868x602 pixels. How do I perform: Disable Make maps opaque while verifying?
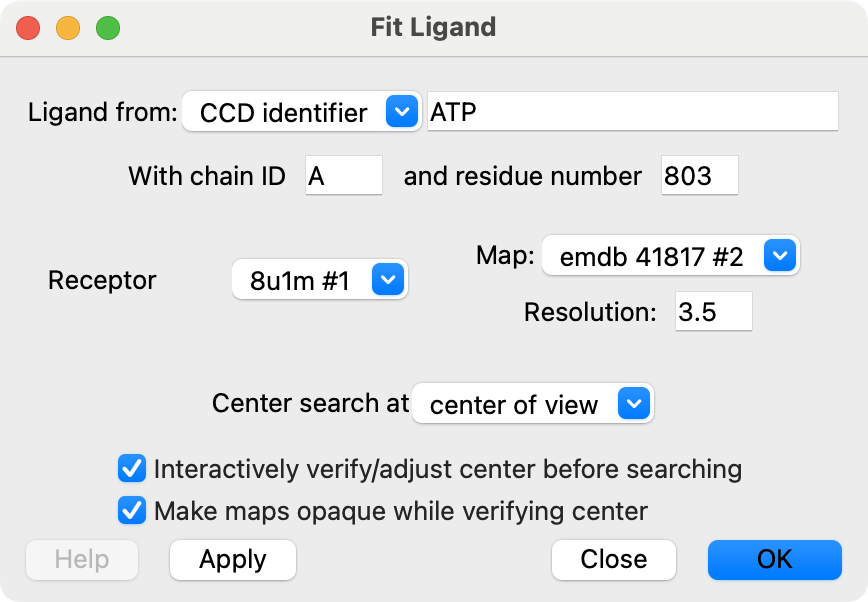[x=132, y=511]
